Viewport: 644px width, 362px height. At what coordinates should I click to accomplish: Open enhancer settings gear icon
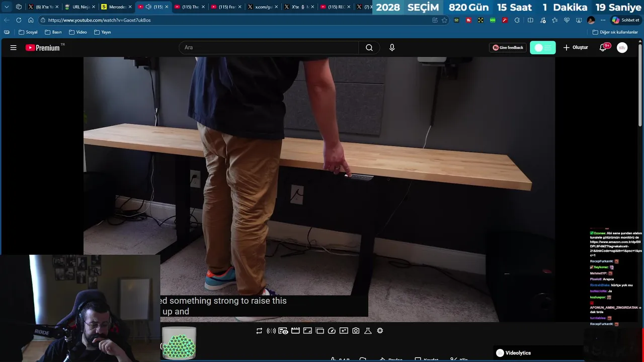point(380,331)
